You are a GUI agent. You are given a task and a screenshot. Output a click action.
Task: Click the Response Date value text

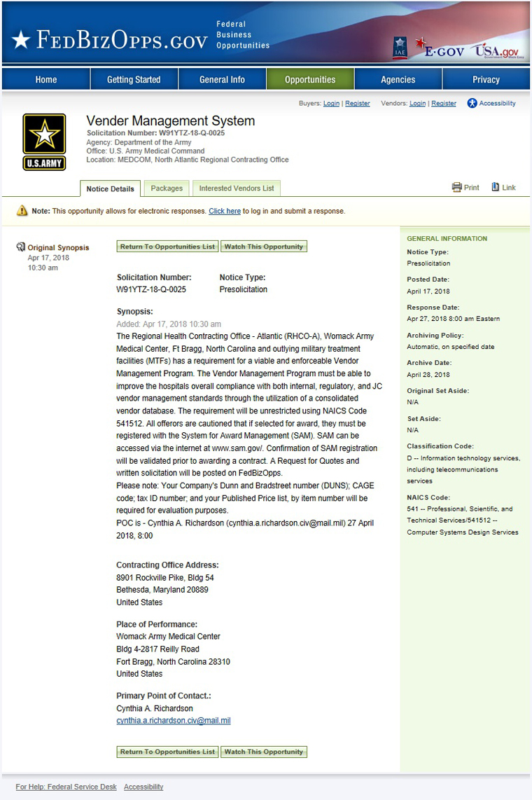coord(453,319)
